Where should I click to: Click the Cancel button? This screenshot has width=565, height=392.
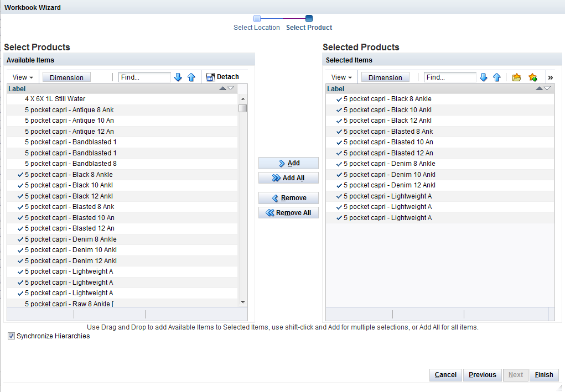tap(445, 375)
